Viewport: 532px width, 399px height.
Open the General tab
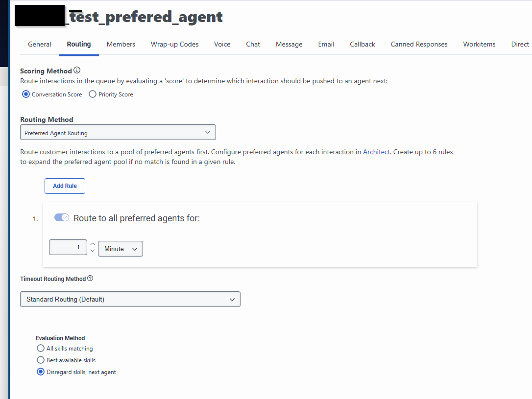[x=40, y=44]
